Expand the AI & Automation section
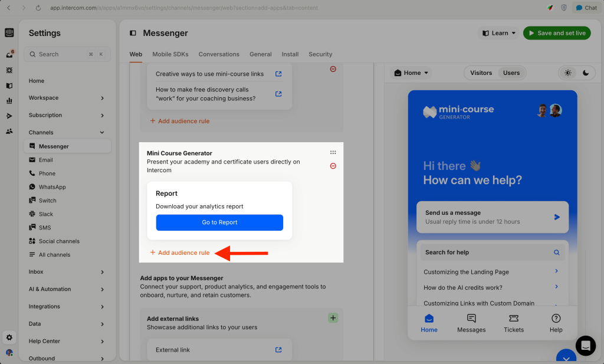 (x=66, y=289)
